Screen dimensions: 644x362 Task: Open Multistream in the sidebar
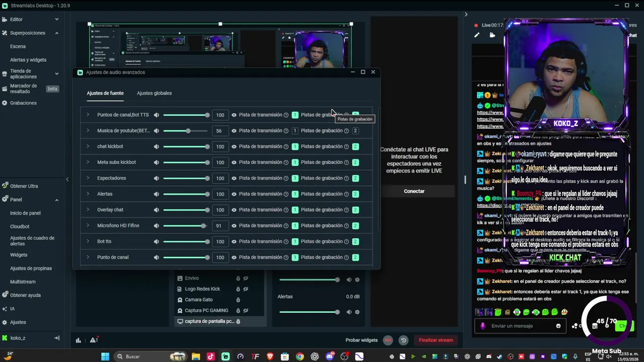23,282
